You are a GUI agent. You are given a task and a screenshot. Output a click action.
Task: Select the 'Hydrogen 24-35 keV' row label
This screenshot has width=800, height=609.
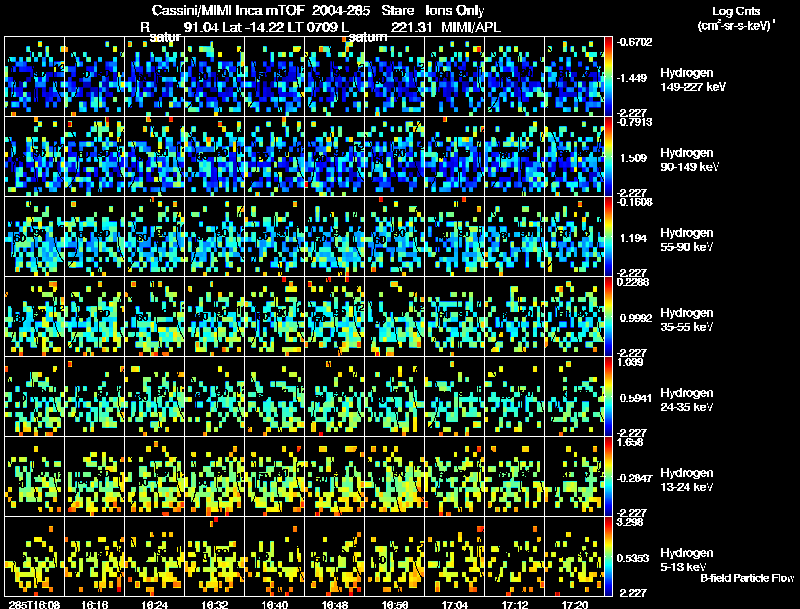click(687, 400)
